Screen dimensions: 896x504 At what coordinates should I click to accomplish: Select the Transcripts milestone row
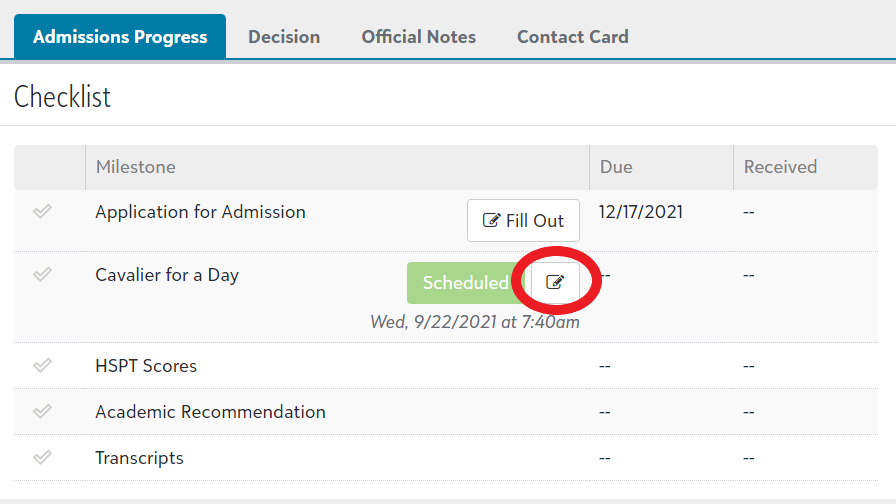click(139, 458)
